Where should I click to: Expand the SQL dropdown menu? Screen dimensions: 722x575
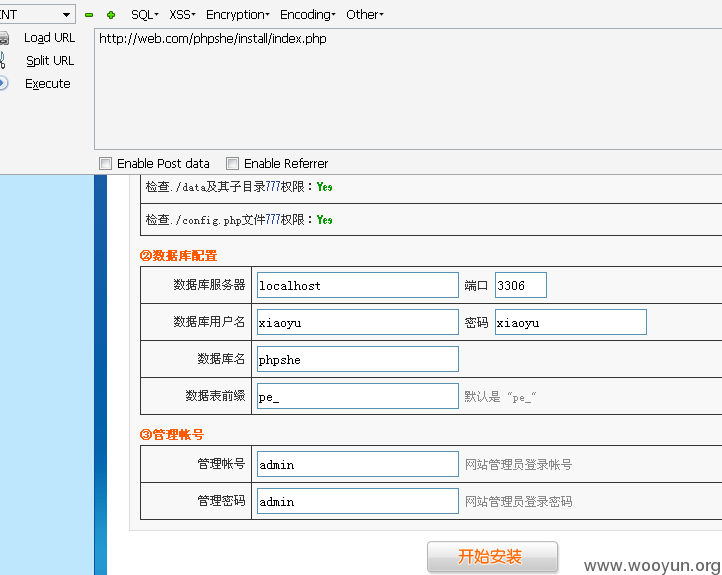click(144, 15)
